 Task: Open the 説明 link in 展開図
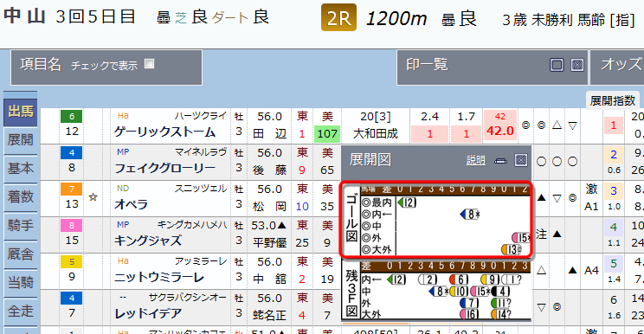476,160
